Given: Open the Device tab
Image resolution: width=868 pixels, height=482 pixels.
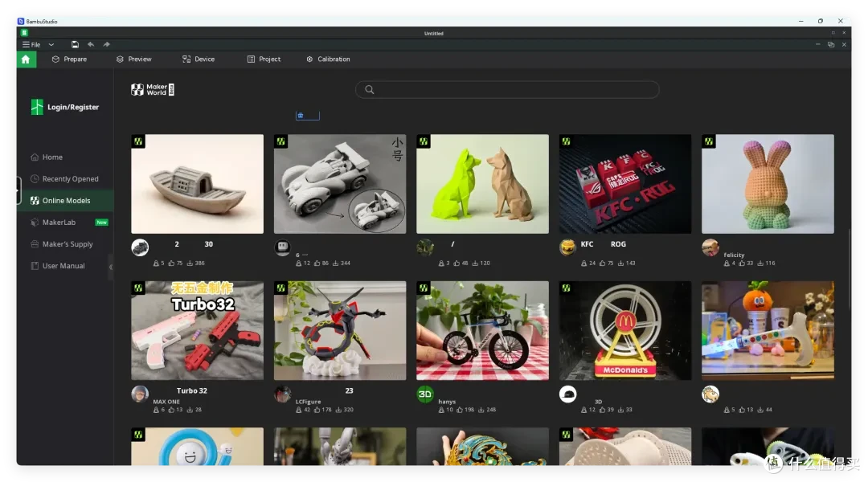Looking at the screenshot, I should pyautogui.click(x=199, y=59).
